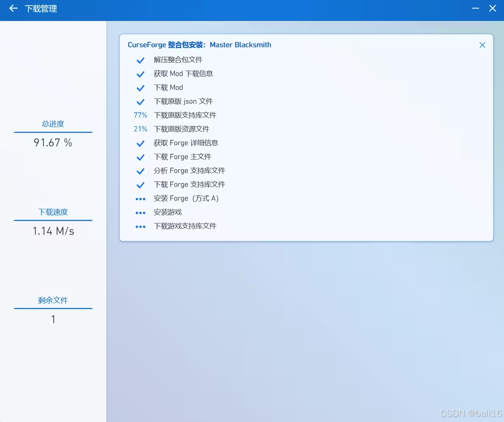The height and width of the screenshot is (422, 504).
Task: Select the 解压整合包文件 step text
Action: pyautogui.click(x=178, y=60)
